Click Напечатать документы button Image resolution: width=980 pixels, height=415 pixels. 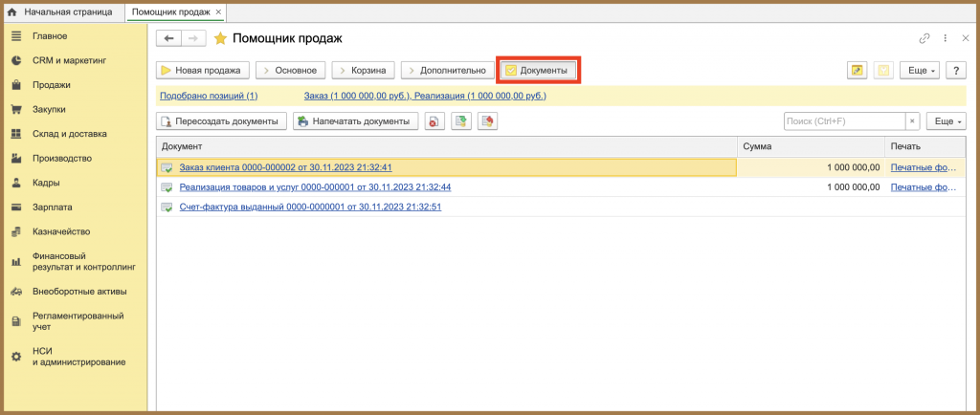point(356,121)
